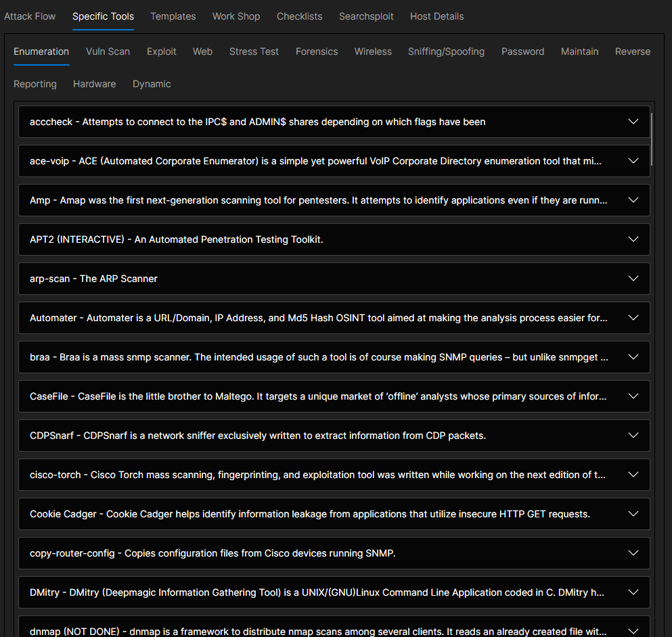The width and height of the screenshot is (672, 637).
Task: Expand the copy-router-config entry
Action: pyautogui.click(x=633, y=553)
